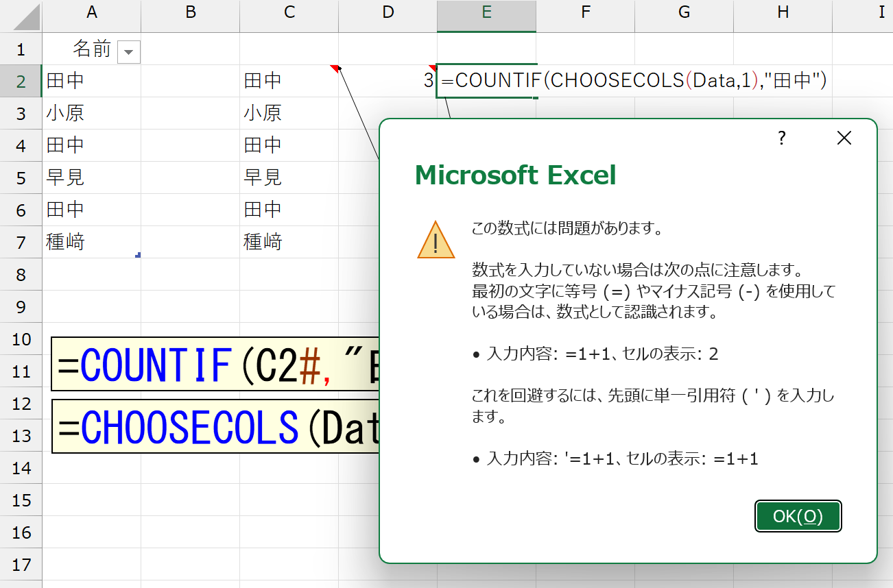Click the OK(O) button in dialog
Image resolution: width=893 pixels, height=588 pixels.
click(x=798, y=516)
